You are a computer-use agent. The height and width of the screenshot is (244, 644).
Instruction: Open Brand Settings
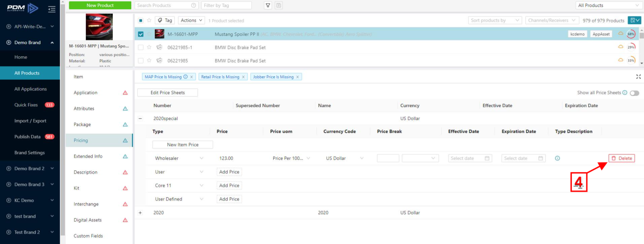click(x=30, y=153)
